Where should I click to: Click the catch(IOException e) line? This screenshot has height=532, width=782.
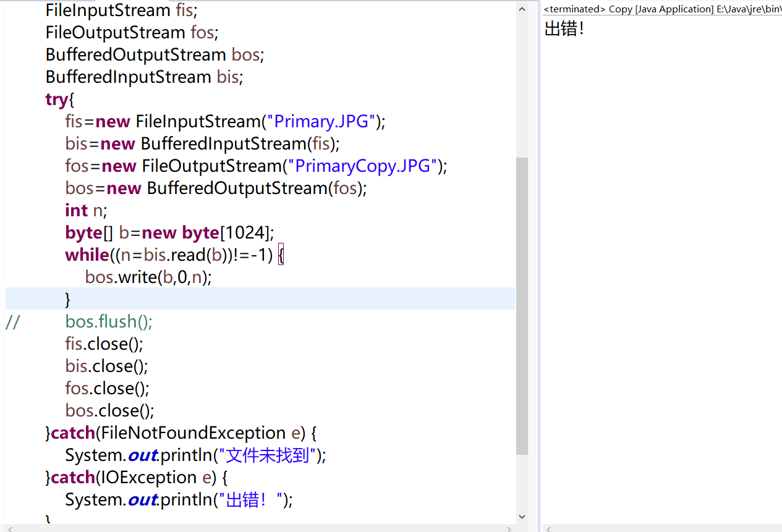pos(137,477)
